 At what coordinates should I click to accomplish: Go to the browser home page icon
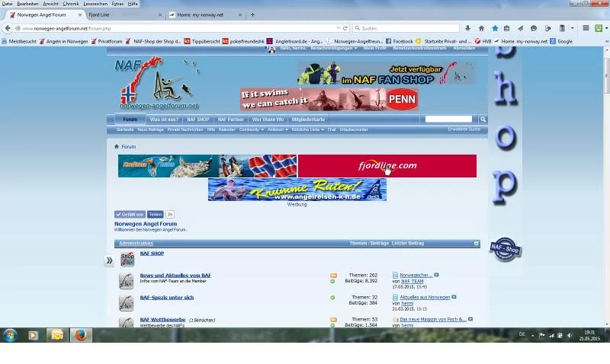click(481, 28)
